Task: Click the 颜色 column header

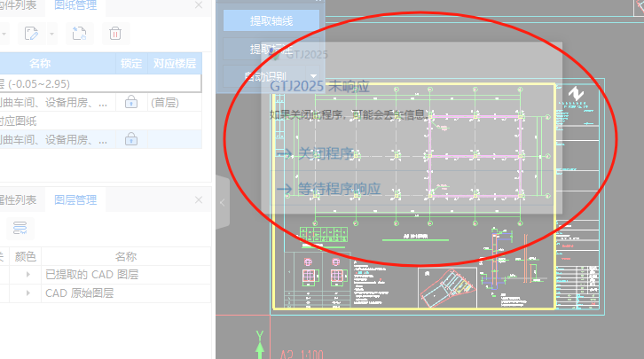Action: coord(26,256)
